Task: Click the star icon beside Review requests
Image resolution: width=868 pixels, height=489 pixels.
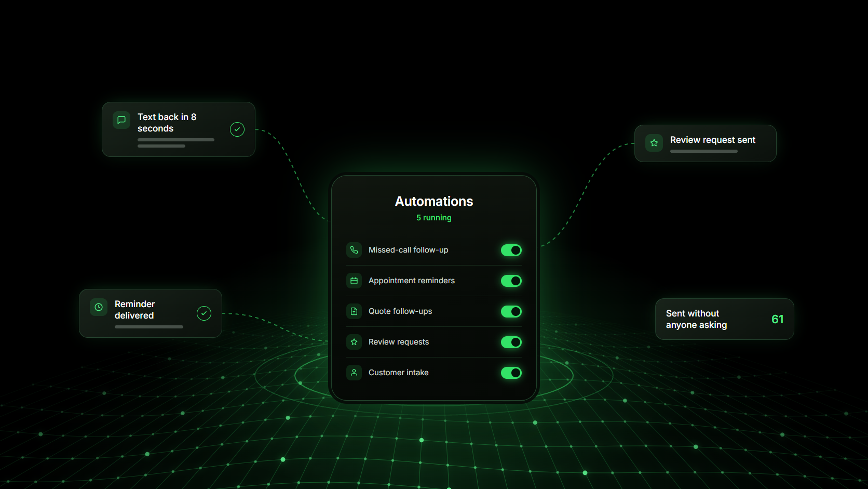Action: click(x=354, y=342)
